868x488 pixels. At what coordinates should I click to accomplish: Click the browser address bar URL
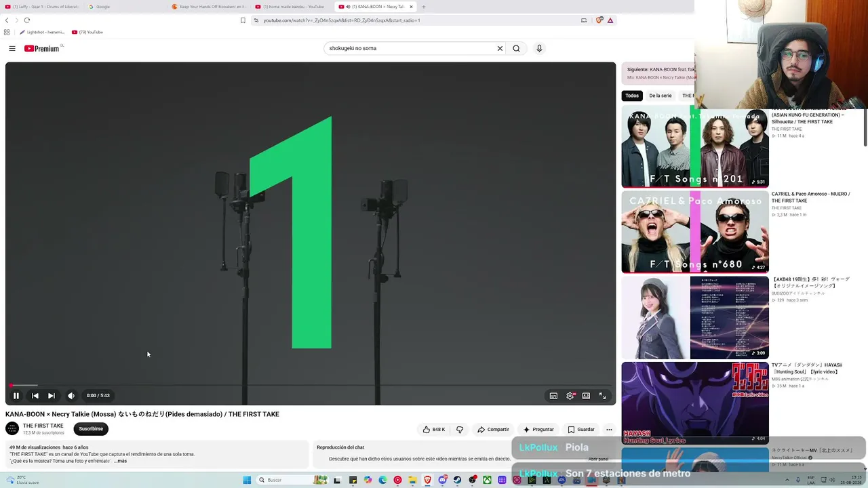pos(342,20)
